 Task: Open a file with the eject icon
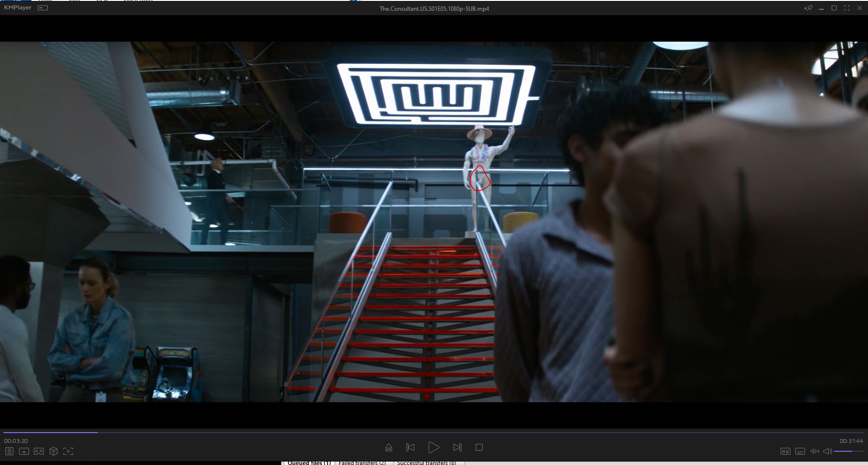click(x=389, y=447)
